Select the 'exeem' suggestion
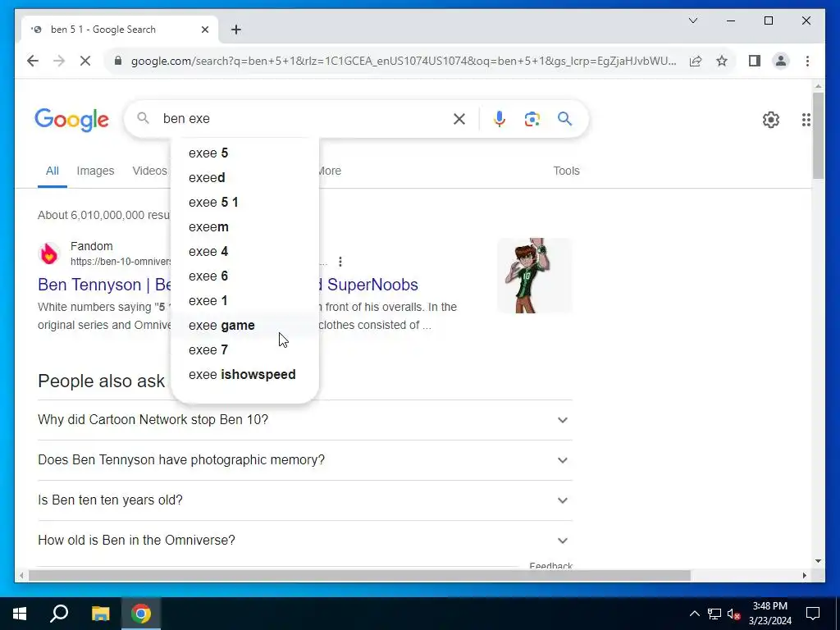 (x=244, y=227)
